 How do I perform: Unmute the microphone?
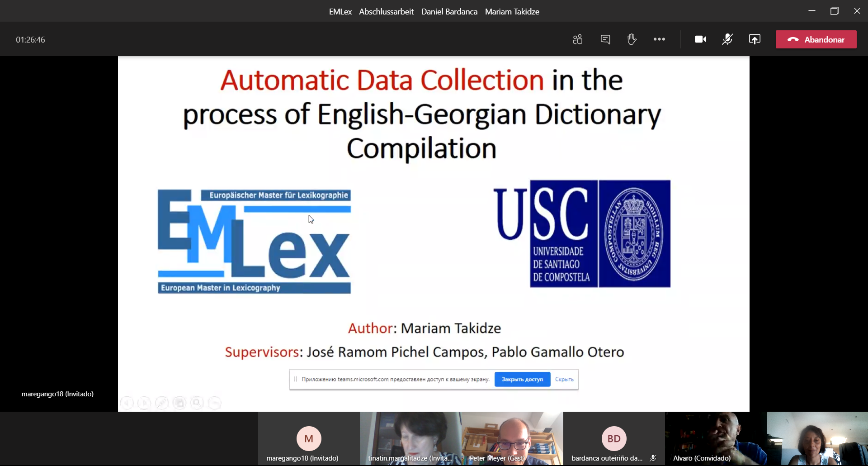click(x=727, y=39)
